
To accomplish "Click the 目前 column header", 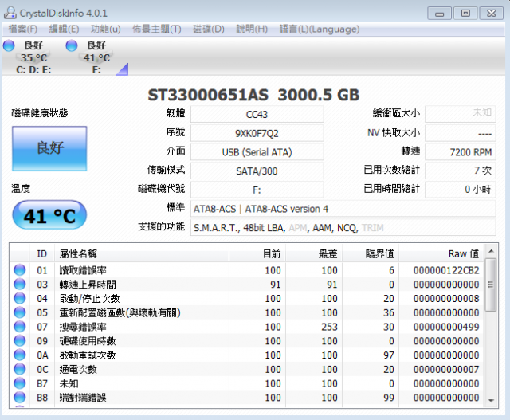I will (x=257, y=253).
